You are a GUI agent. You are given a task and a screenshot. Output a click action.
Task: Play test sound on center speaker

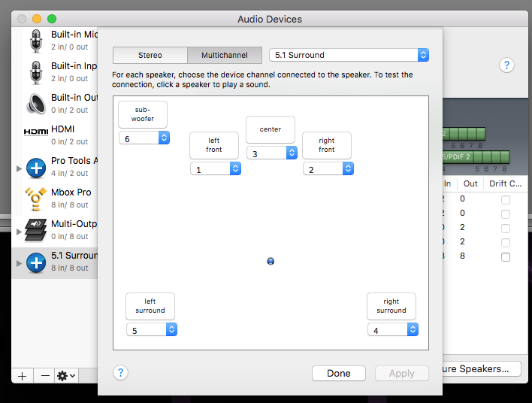(x=271, y=129)
